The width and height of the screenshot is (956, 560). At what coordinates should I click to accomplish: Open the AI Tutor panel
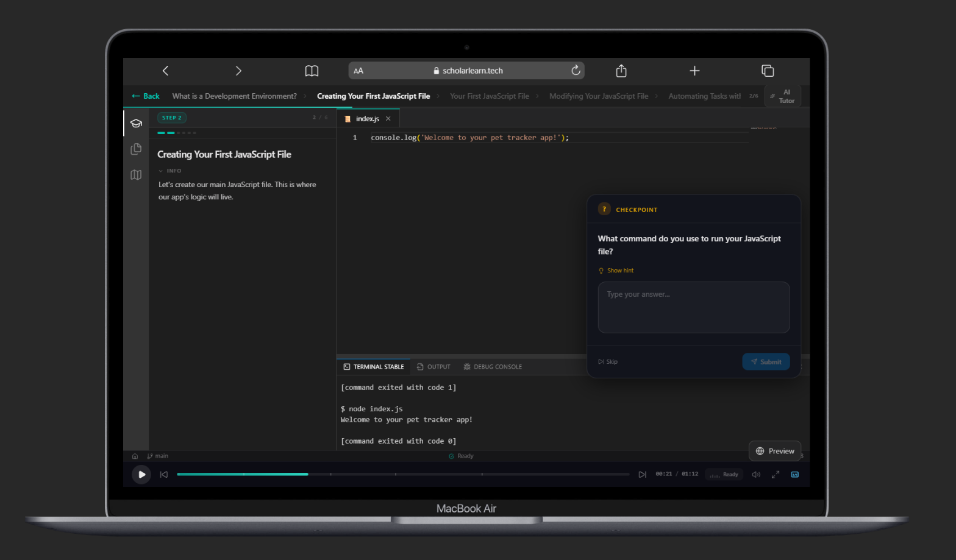782,96
